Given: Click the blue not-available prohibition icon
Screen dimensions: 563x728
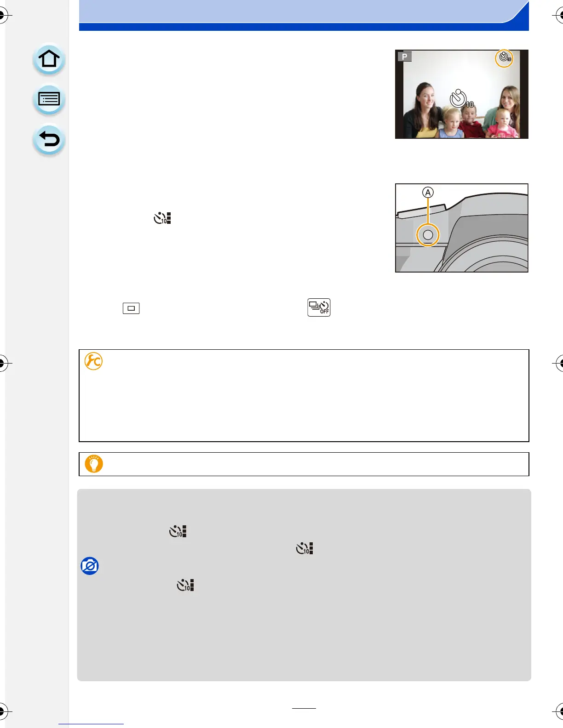Looking at the screenshot, I should click(90, 566).
